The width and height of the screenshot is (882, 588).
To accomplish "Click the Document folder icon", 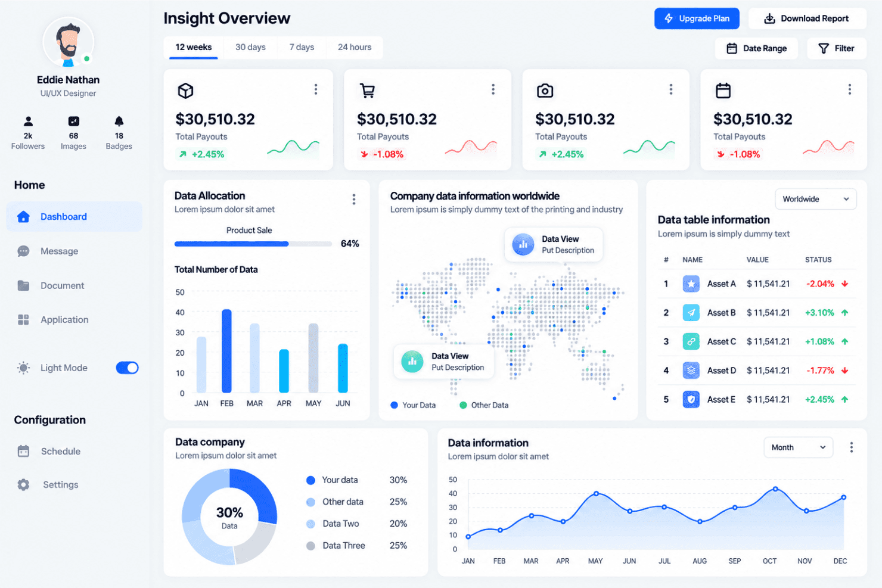I will click(x=23, y=285).
